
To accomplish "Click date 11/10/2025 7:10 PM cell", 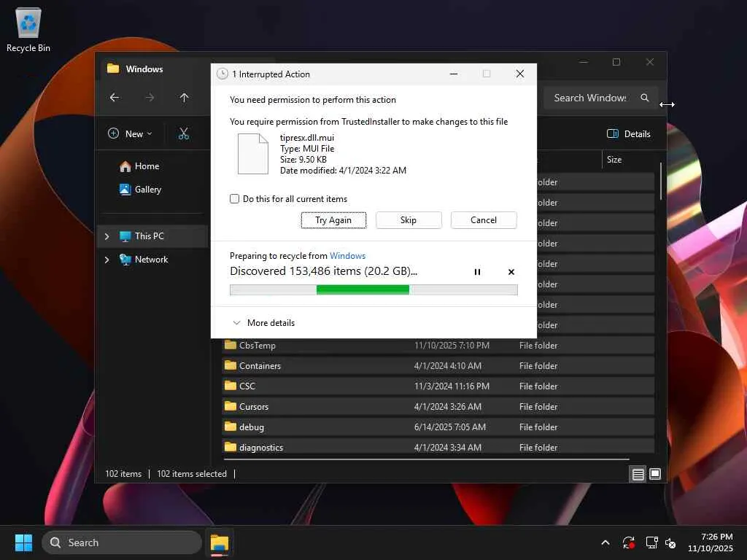I will point(452,345).
